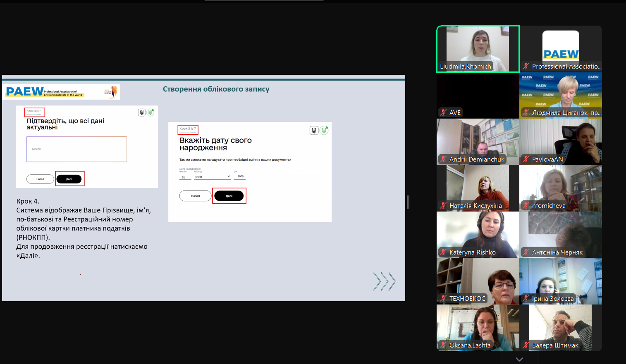The width and height of the screenshot is (626, 364).
Task: Click the year field showing 2000
Action: click(240, 176)
